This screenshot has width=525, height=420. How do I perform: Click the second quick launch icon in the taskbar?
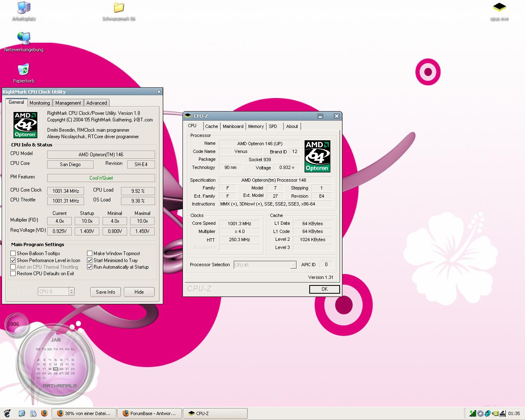(x=33, y=413)
